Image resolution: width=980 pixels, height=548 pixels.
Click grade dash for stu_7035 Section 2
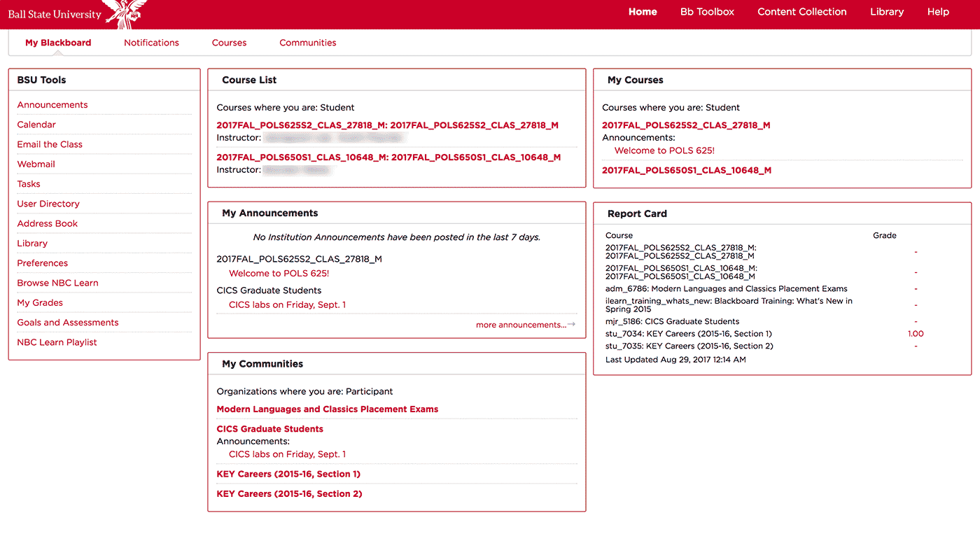point(916,346)
